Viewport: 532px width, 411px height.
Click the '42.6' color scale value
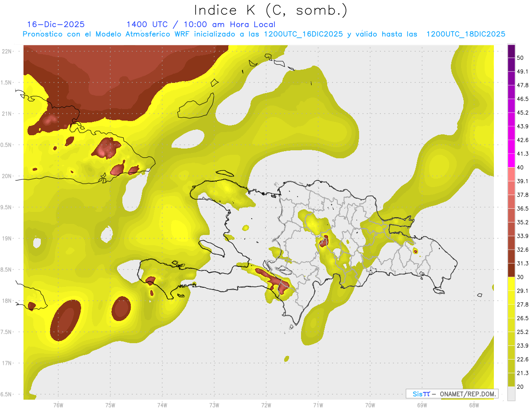coord(523,140)
